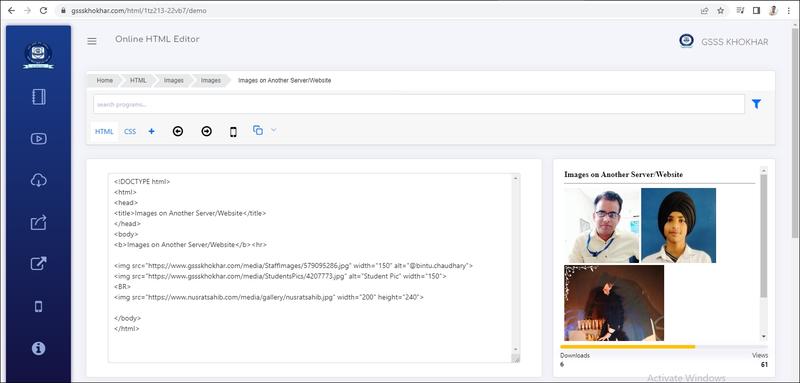Click the preview pane vertical scrollbar
Screen dimensions: 800x383
tap(764, 236)
